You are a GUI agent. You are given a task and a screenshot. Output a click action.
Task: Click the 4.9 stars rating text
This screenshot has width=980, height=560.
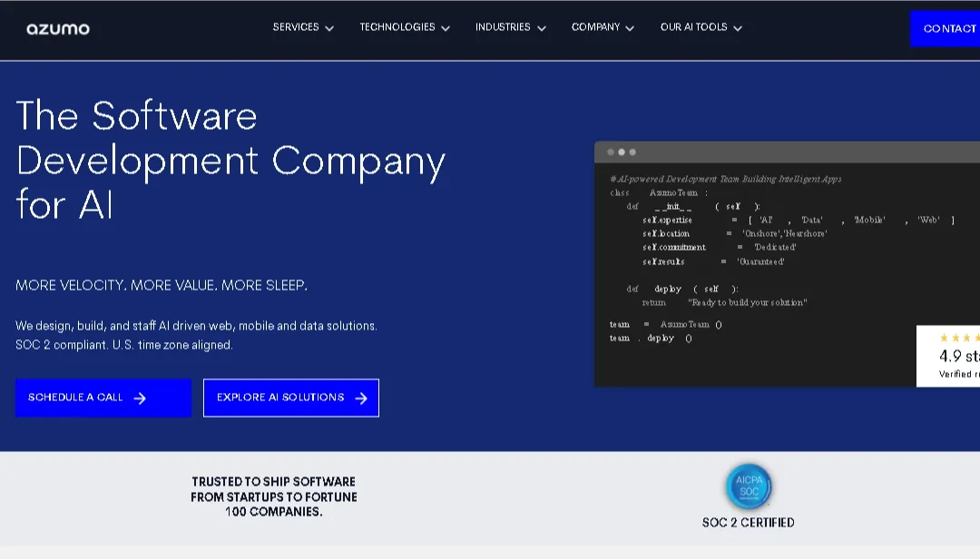click(959, 356)
